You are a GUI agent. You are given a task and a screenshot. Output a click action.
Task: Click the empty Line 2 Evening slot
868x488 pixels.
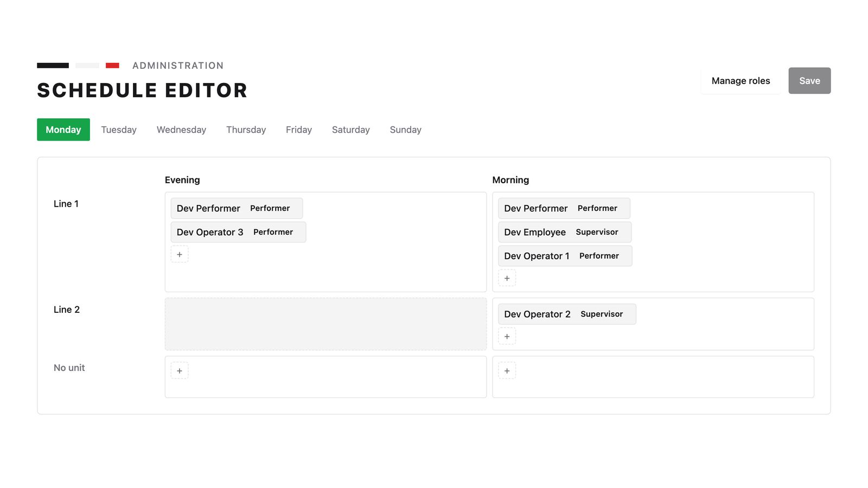click(325, 324)
